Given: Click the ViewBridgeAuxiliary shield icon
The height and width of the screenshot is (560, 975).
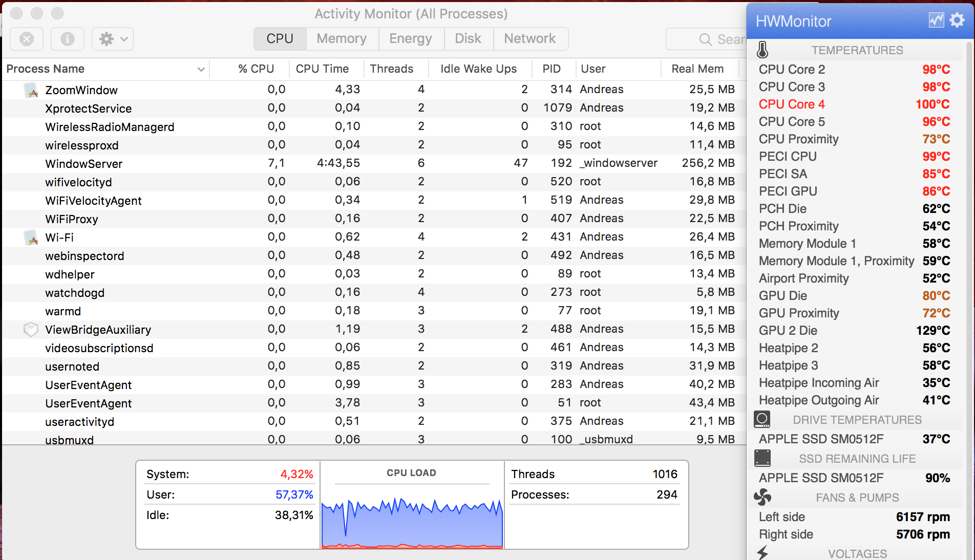Looking at the screenshot, I should [x=31, y=330].
